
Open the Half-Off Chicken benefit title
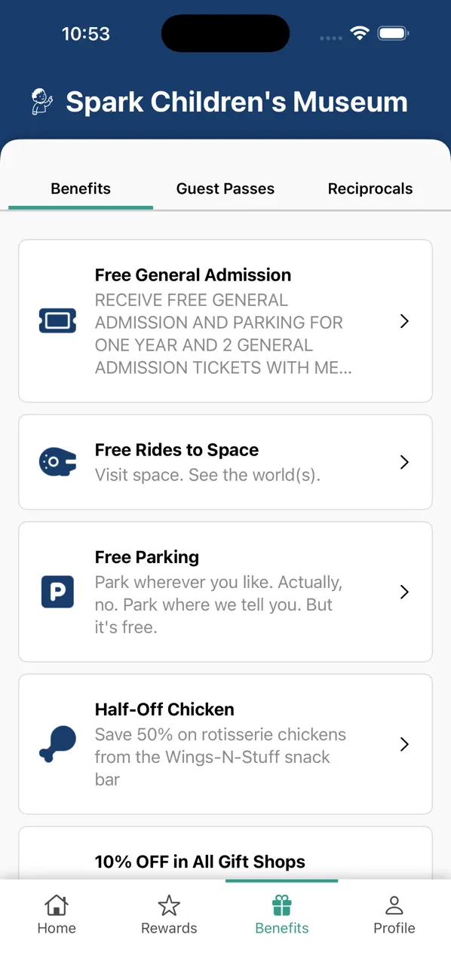pyautogui.click(x=164, y=709)
